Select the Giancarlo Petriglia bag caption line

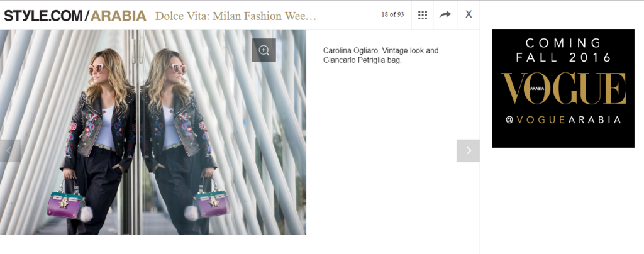362,60
